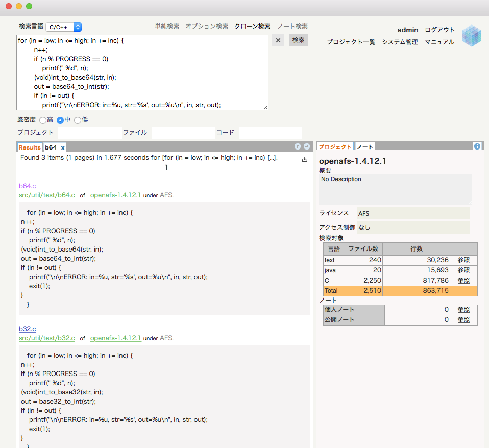
Task: Click the ログアウト logout link
Action: tap(439, 30)
